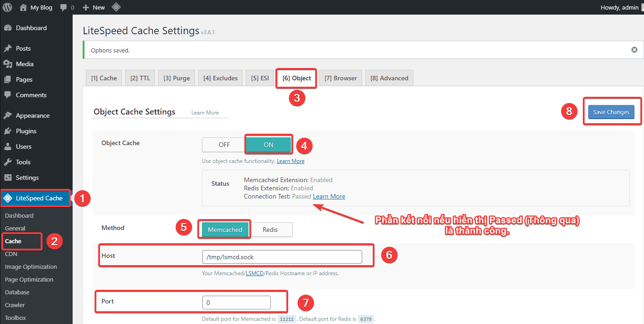Turn Object Cache ON

click(269, 145)
